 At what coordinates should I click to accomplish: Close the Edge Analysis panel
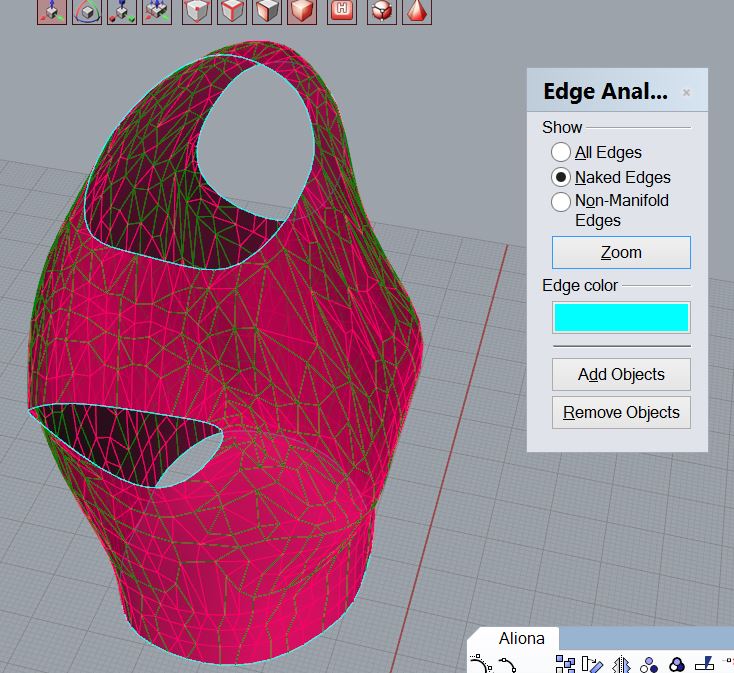[686, 93]
